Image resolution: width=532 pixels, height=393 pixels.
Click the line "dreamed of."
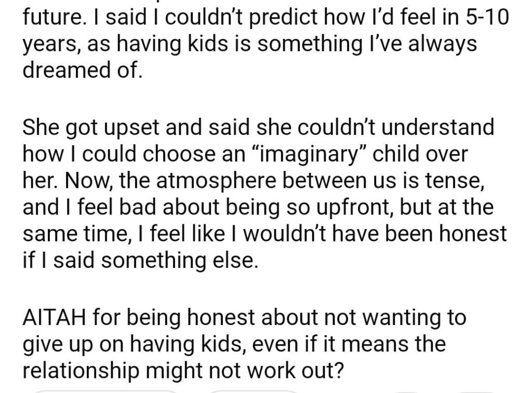82,70
